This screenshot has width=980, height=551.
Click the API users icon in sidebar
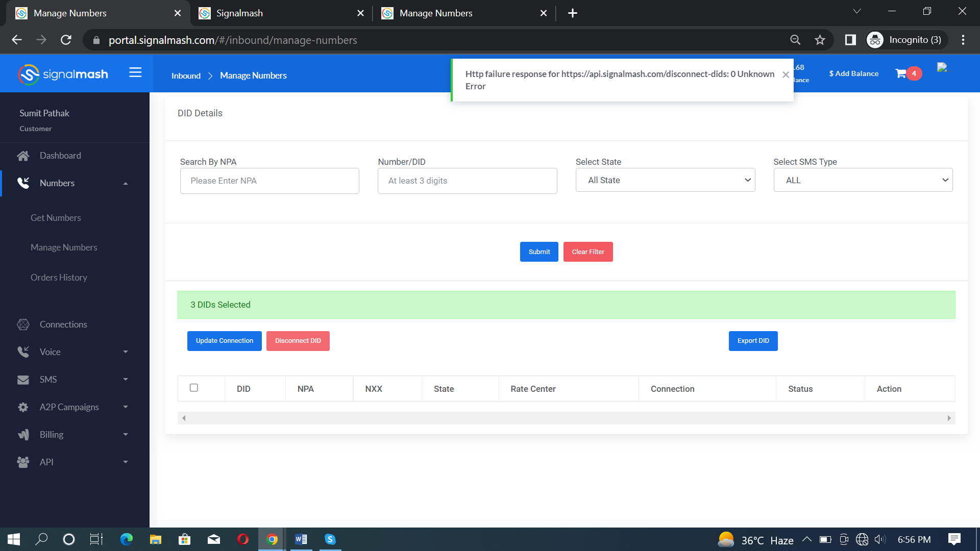[23, 462]
